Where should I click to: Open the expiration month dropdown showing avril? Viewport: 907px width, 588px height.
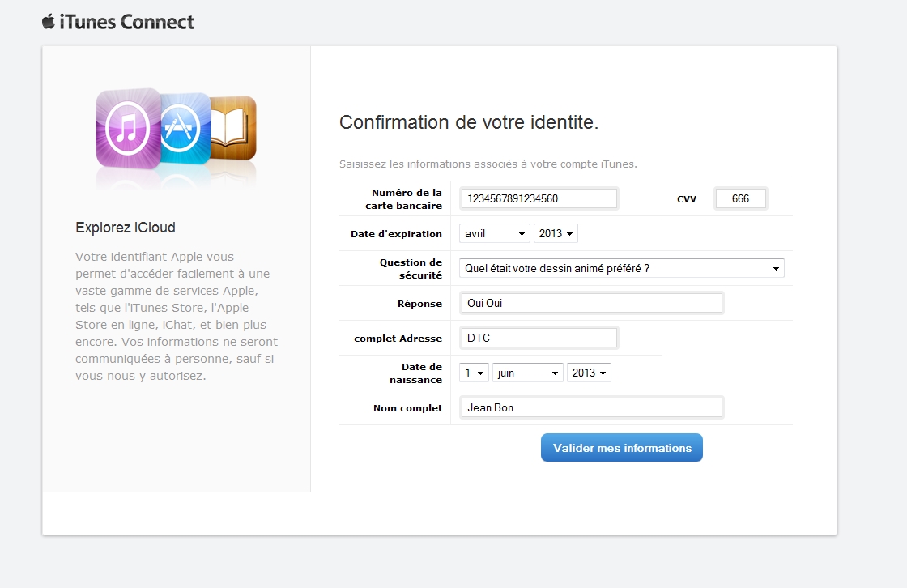tap(495, 233)
